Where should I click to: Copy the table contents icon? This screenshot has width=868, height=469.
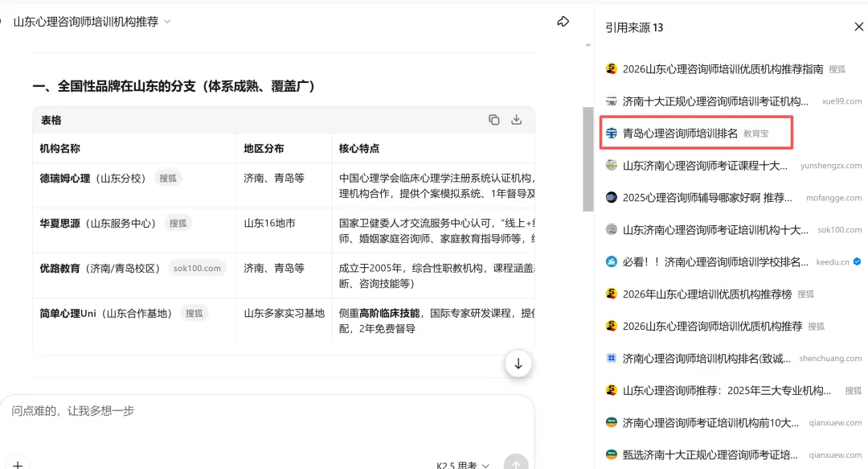click(x=493, y=120)
